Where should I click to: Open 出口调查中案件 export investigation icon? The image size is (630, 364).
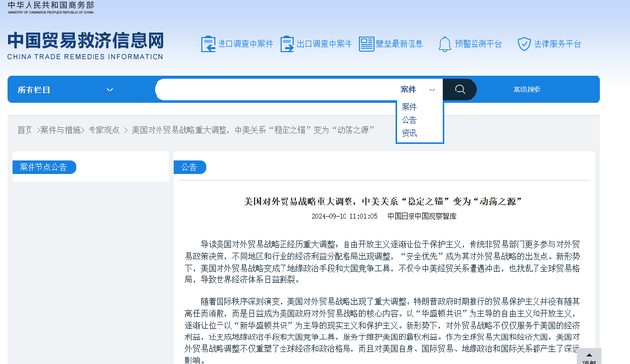coord(286,44)
